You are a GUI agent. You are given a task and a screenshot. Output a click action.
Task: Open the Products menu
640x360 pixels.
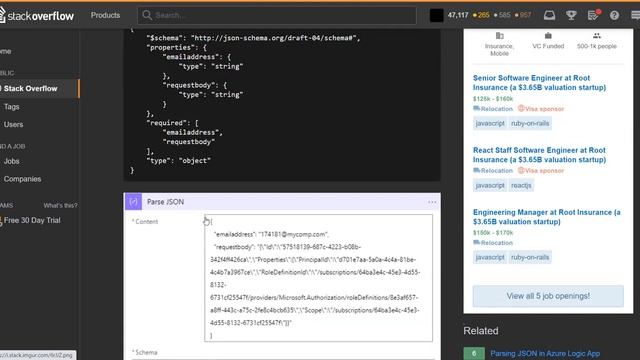(105, 16)
